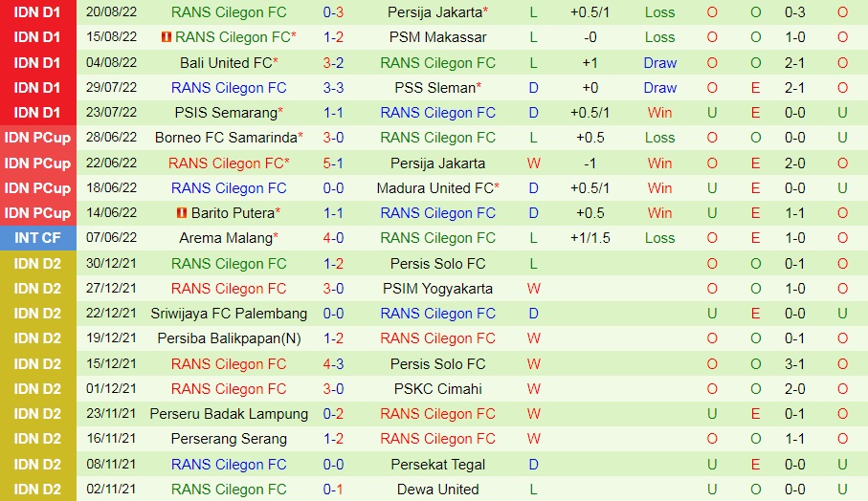
Task: Click the INT CF competition label
Action: (37, 237)
